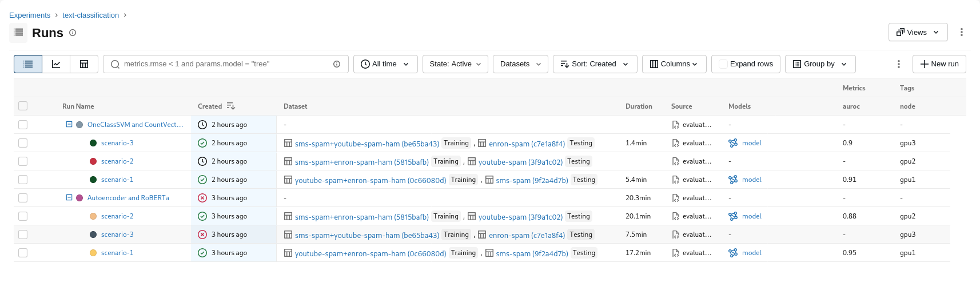Click duration value 20.3min
The height and width of the screenshot is (286, 980).
[x=638, y=198]
